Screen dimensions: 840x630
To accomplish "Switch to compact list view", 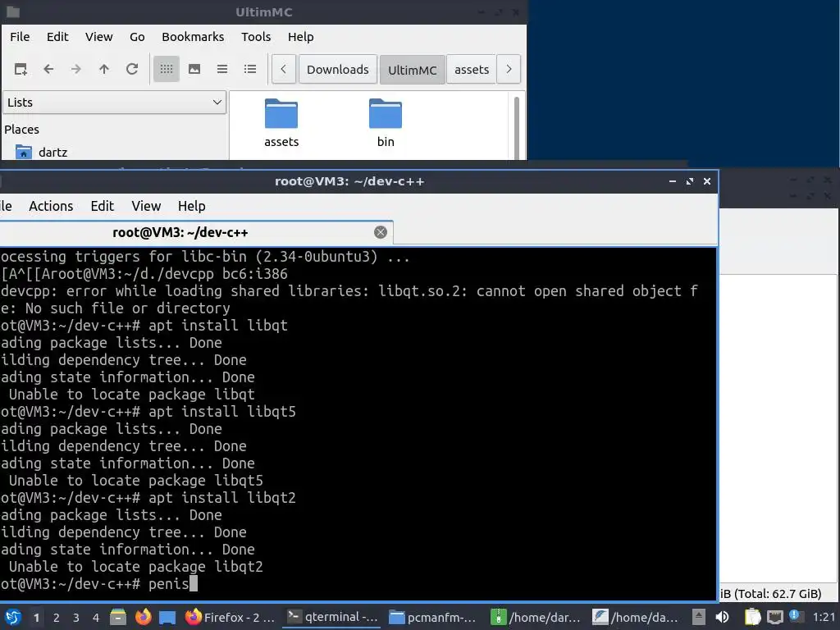I will pos(222,69).
